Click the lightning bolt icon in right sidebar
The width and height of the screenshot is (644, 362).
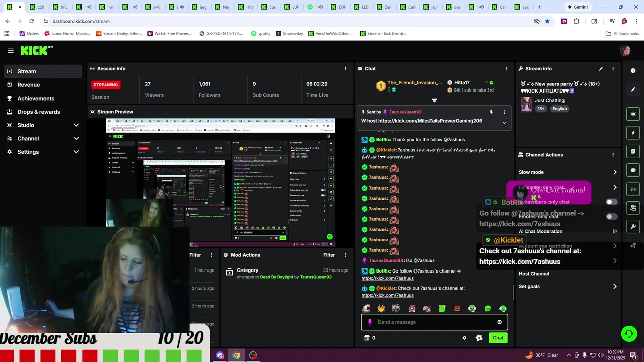click(633, 133)
